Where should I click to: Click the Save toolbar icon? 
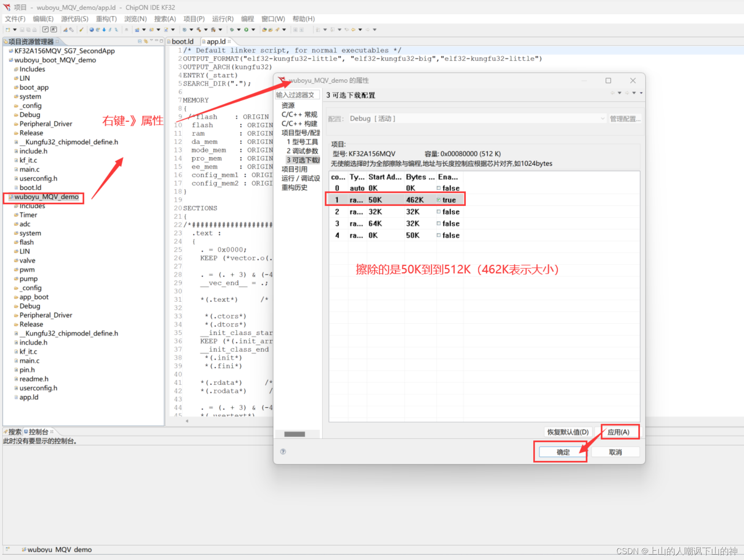coord(22,30)
